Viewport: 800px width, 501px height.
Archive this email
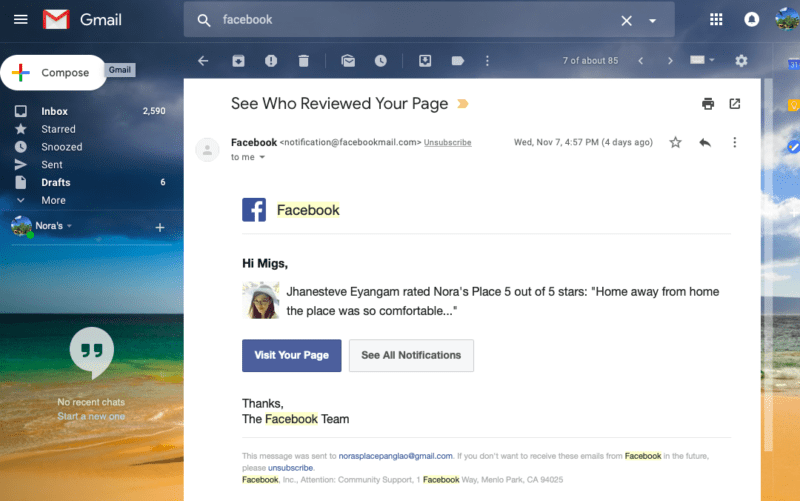238,61
